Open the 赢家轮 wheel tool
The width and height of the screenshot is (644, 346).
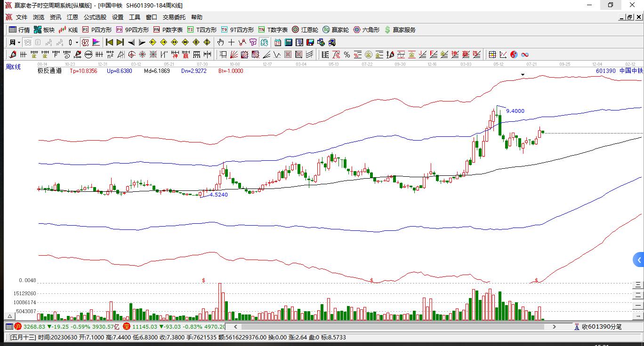click(336, 30)
